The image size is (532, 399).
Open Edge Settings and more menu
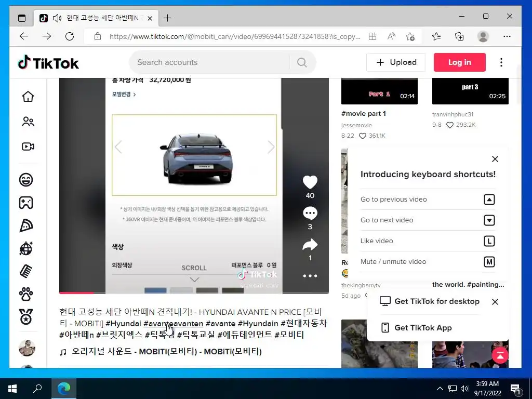click(507, 36)
